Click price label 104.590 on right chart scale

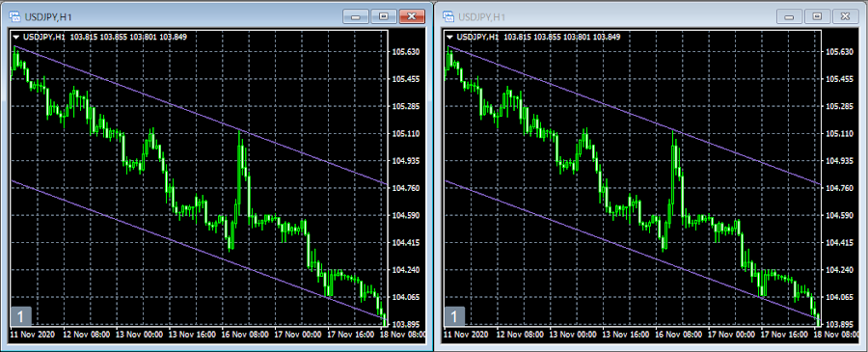(x=839, y=215)
